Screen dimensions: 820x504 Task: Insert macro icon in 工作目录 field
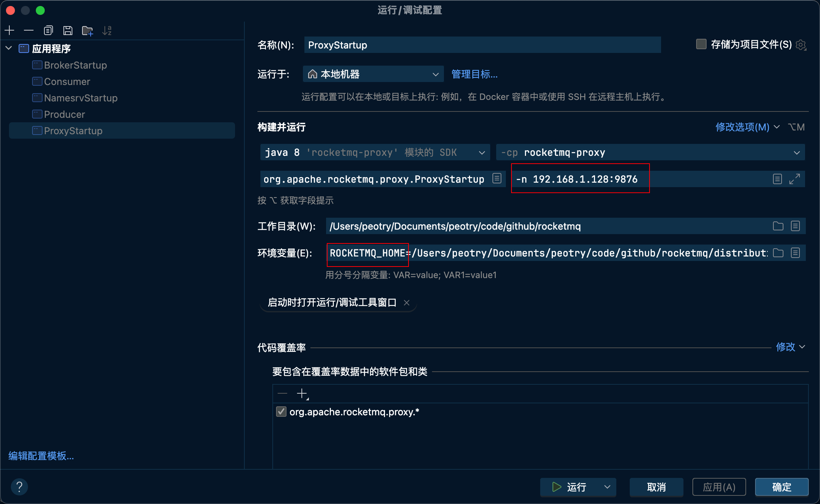pos(795,226)
